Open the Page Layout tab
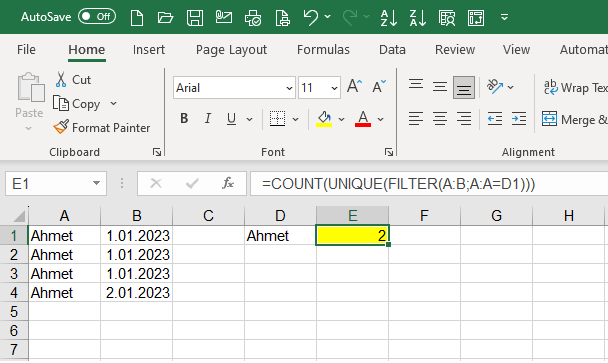Screen dimensions: 608x363 [231, 50]
